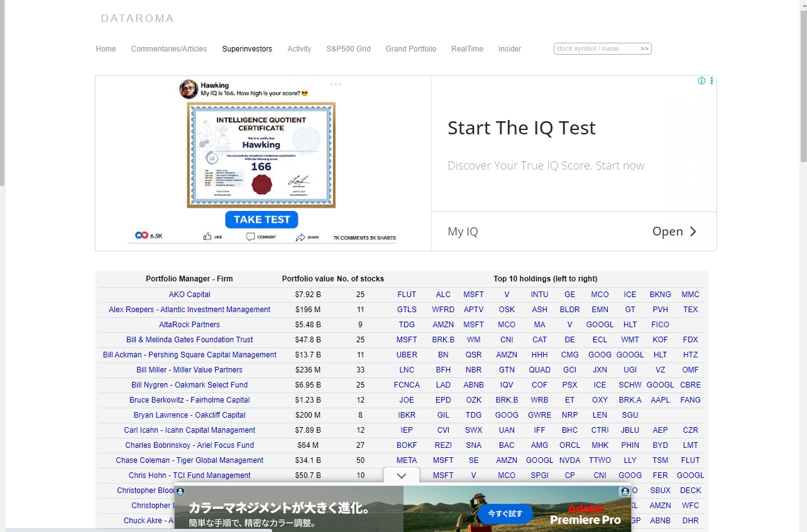Click the privacy shield icon on left of bottom ad
Screen dimensions: 807x532
[x=180, y=492]
